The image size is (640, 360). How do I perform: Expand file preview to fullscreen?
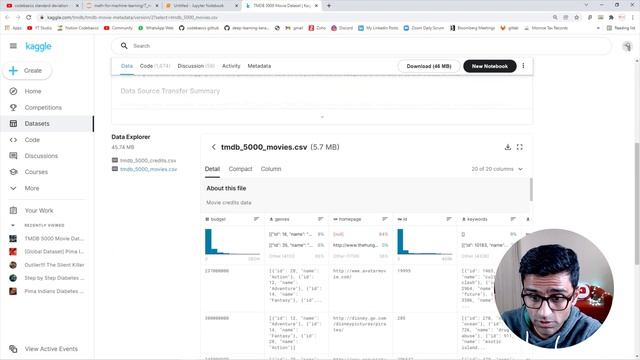click(520, 147)
